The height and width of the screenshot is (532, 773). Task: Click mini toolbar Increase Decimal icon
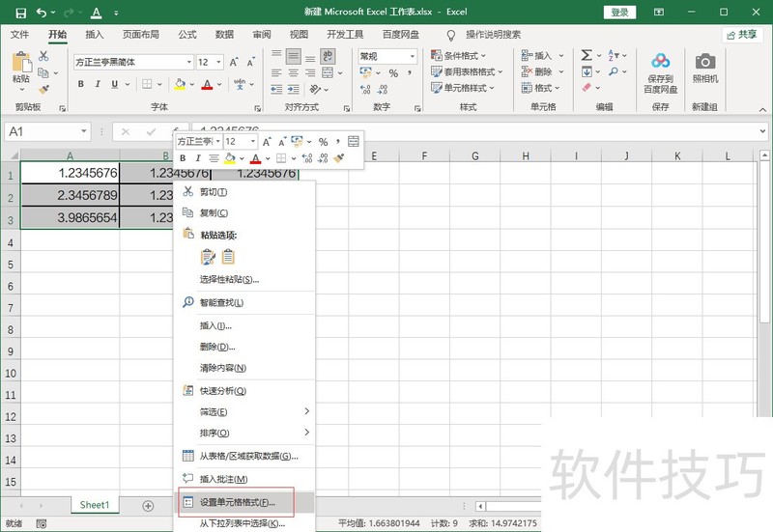307,158
